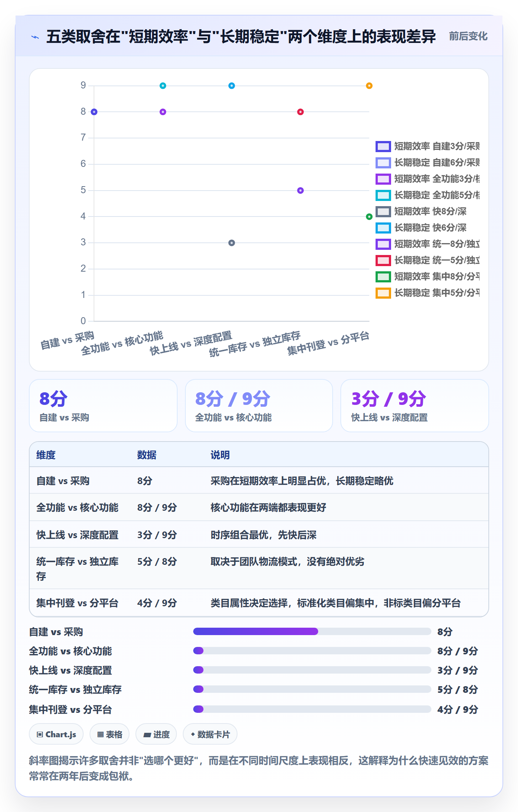Click the 说明 column header

[220, 455]
